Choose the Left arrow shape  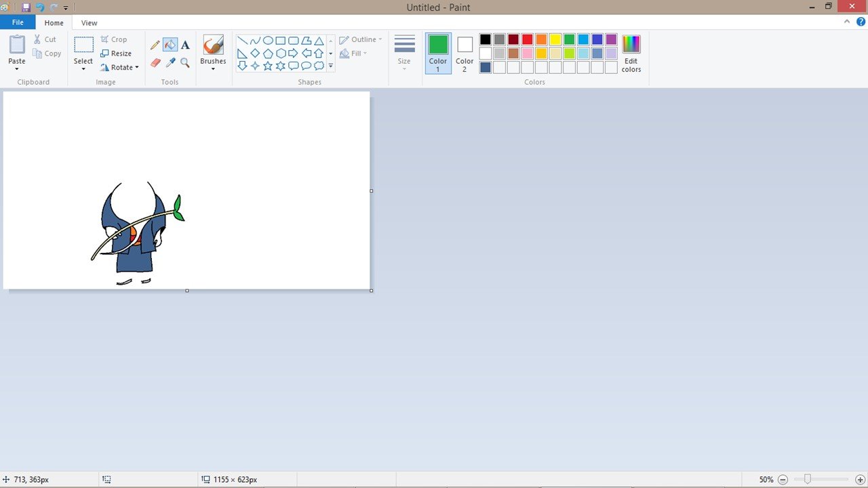pos(306,54)
